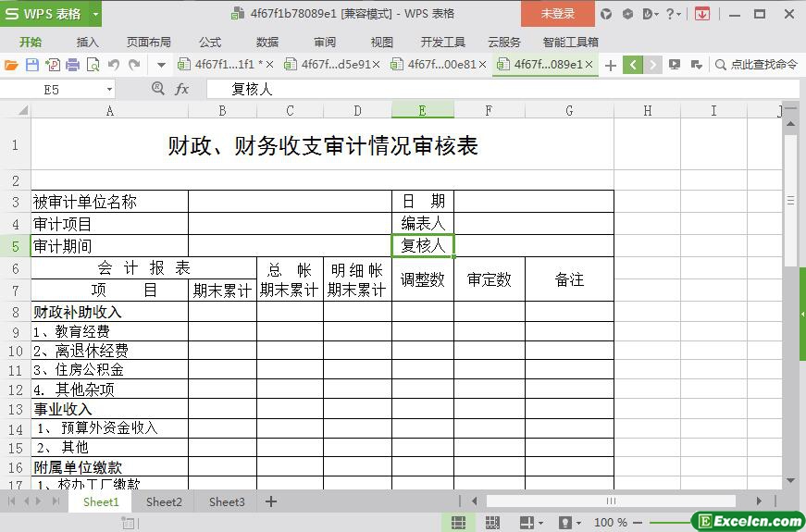Click the fx insert function icon
The height and width of the screenshot is (532, 806).
click(182, 89)
